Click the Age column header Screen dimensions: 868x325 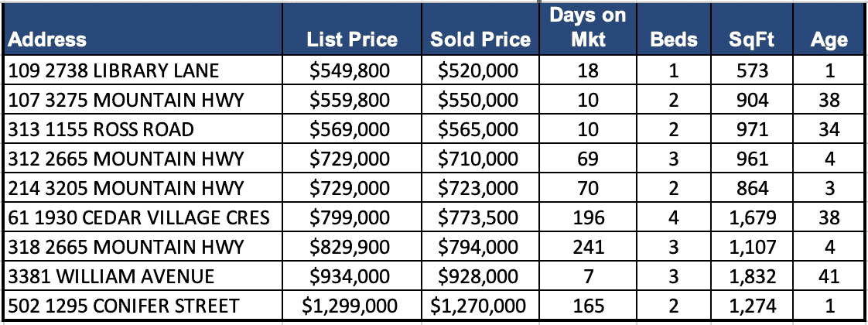(x=829, y=39)
